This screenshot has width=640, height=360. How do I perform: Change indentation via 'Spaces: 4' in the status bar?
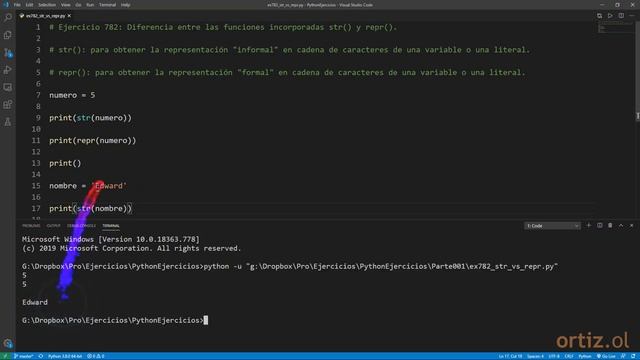tap(535, 356)
